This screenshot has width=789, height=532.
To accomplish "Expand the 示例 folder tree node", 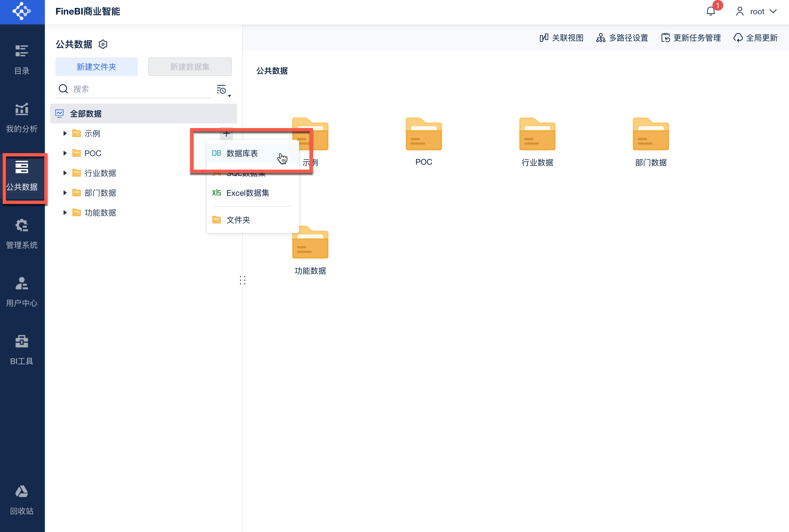I will (x=65, y=133).
